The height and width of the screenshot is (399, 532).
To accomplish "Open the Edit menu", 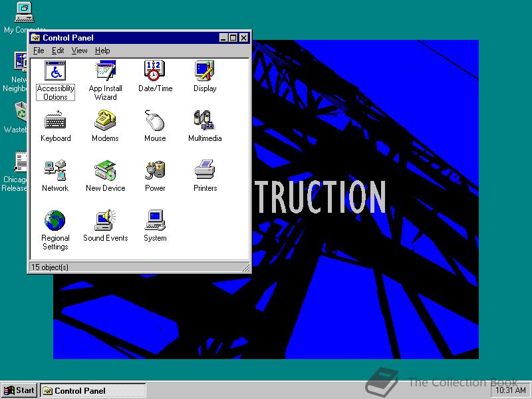I will pyautogui.click(x=58, y=51).
